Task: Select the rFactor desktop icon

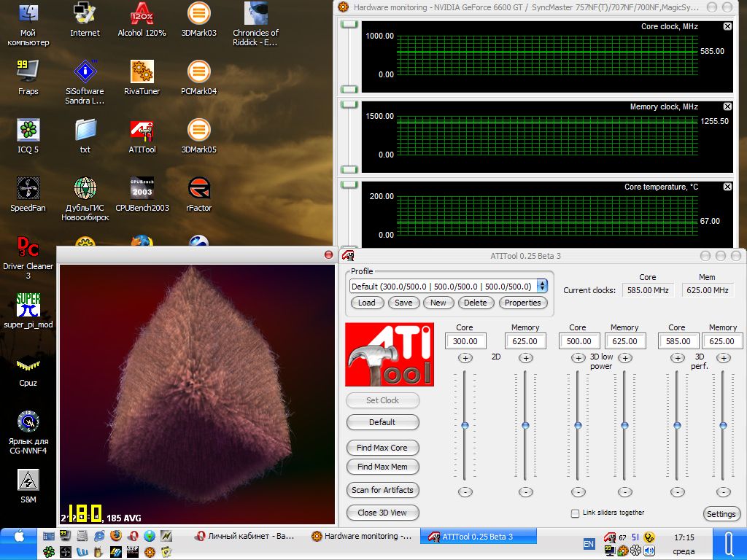Action: pos(198,194)
